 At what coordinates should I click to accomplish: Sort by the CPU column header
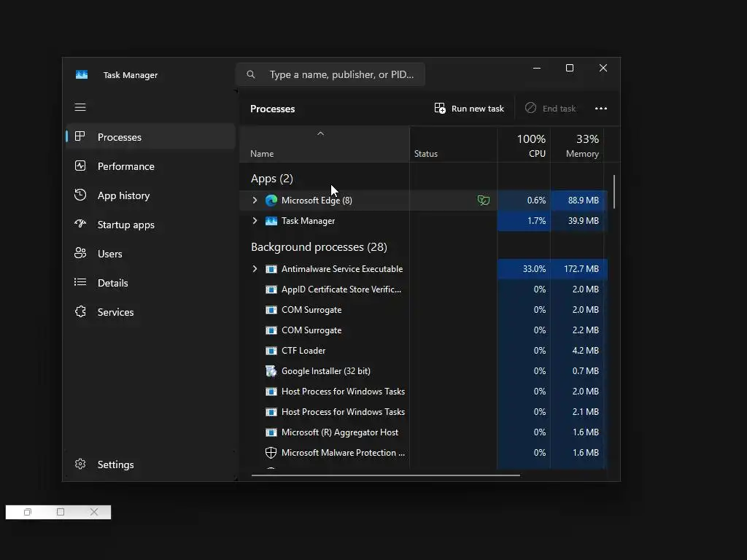(x=524, y=145)
